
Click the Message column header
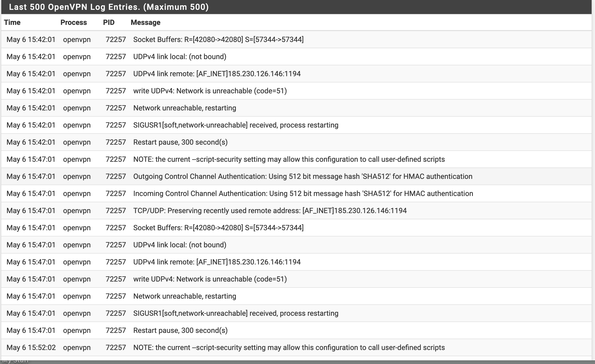(x=146, y=23)
